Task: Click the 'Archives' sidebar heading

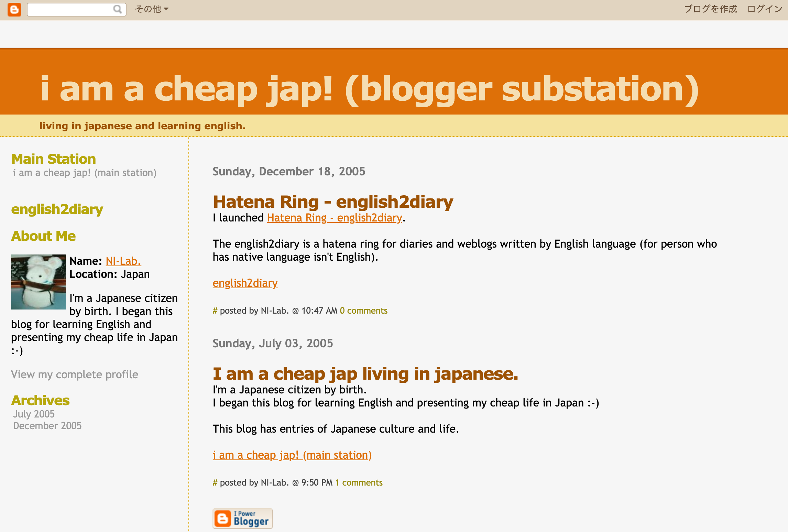Action: click(x=40, y=401)
